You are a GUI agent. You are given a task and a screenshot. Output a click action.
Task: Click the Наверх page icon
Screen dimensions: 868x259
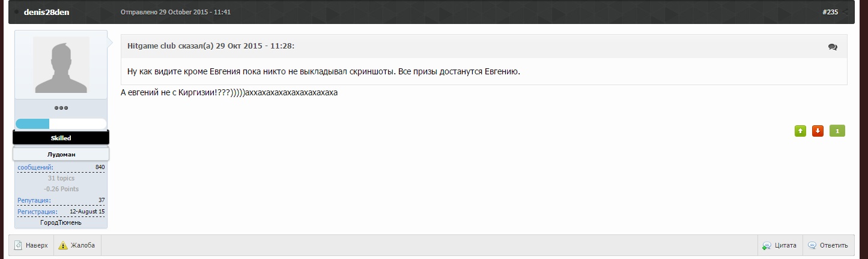(18, 245)
